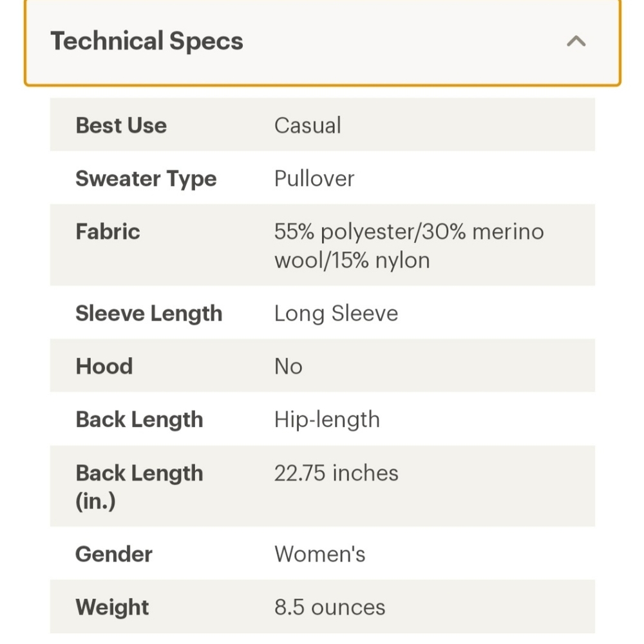Select the Best Use label
This screenshot has width=644, height=644.
click(121, 126)
